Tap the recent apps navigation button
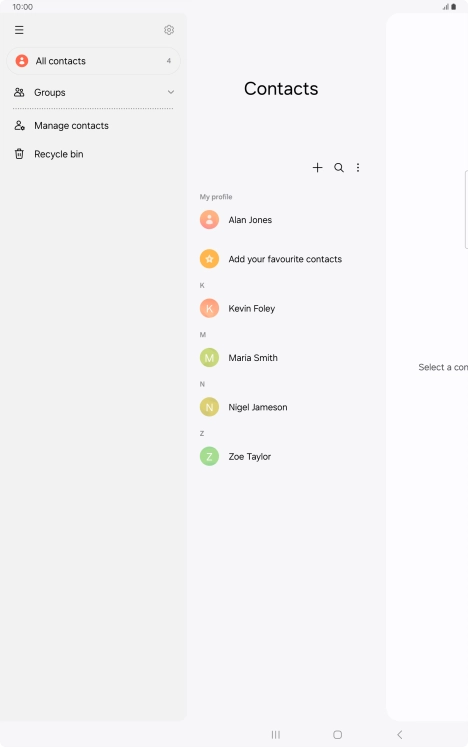 (275, 735)
